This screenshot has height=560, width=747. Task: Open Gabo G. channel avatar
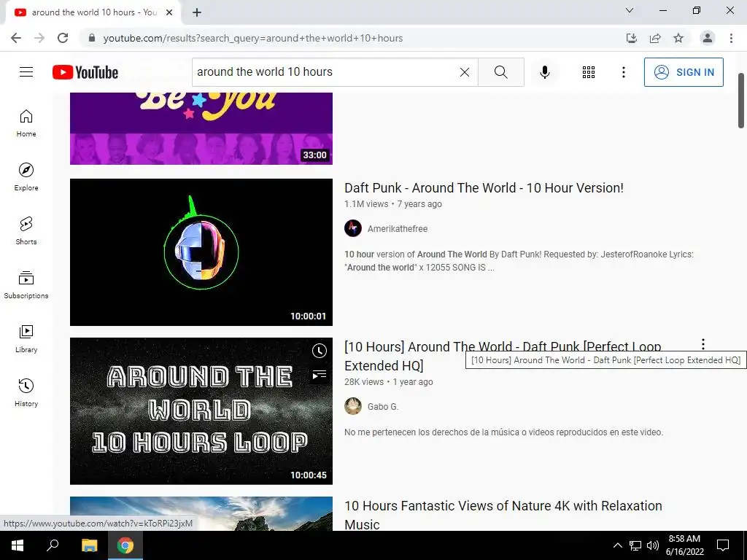point(353,406)
